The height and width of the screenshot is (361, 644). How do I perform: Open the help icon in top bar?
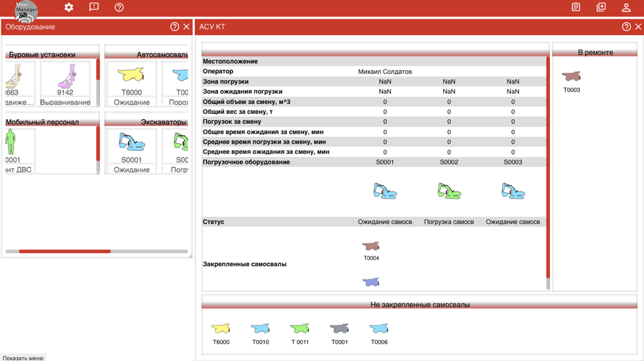tap(119, 7)
